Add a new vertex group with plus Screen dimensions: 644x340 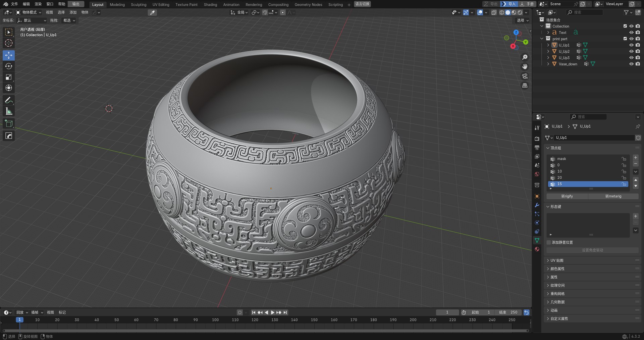(x=635, y=157)
